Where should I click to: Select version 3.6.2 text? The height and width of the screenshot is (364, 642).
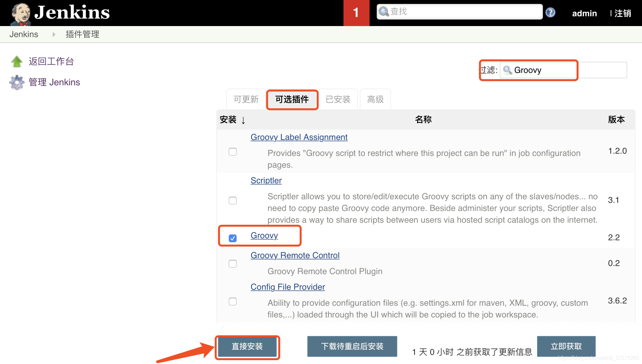pos(618,301)
